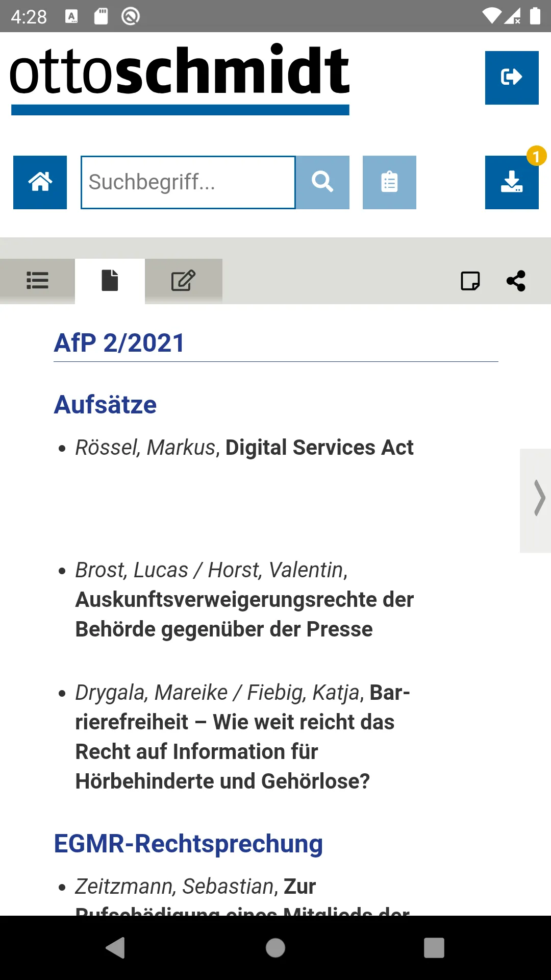
Task: Tap Android home circle button
Action: (275, 948)
